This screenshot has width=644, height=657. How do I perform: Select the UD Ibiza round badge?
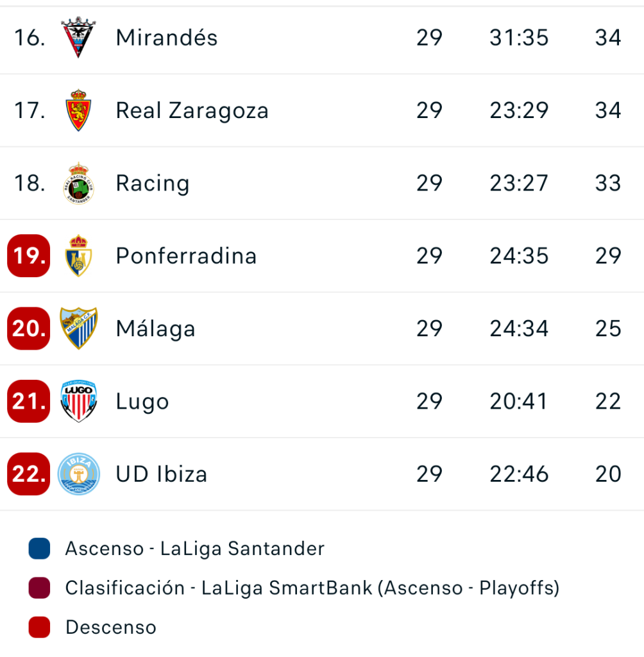coord(78,474)
